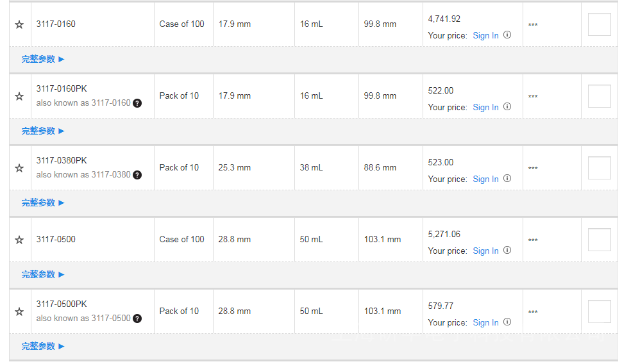Star the 3117-0500 Case of 100 row
Viewport: 622px width, 364px height.
(19, 240)
